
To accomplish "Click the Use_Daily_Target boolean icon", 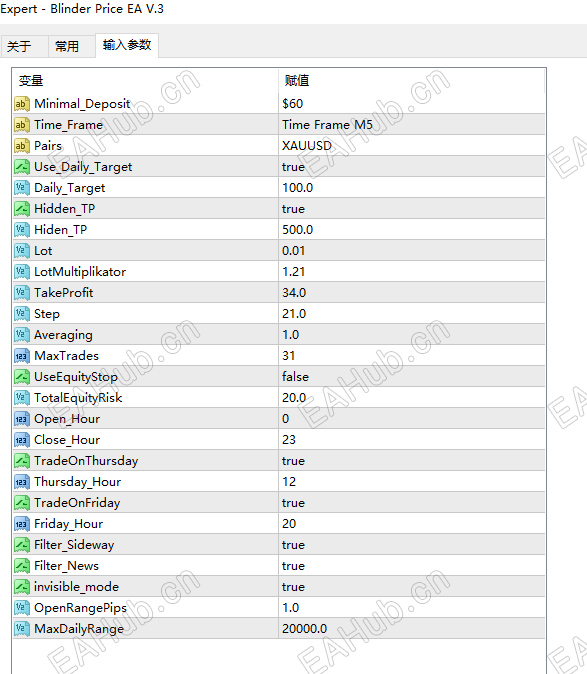I will (x=21, y=167).
